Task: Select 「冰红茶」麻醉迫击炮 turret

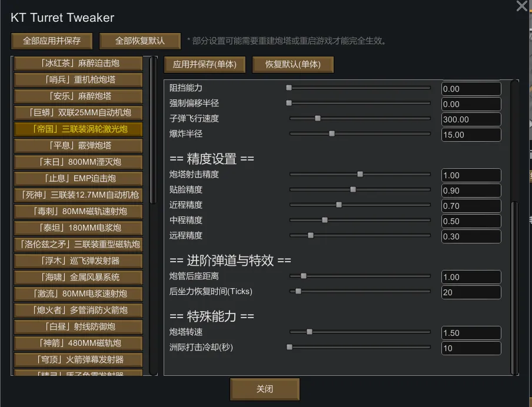Action: pos(78,63)
